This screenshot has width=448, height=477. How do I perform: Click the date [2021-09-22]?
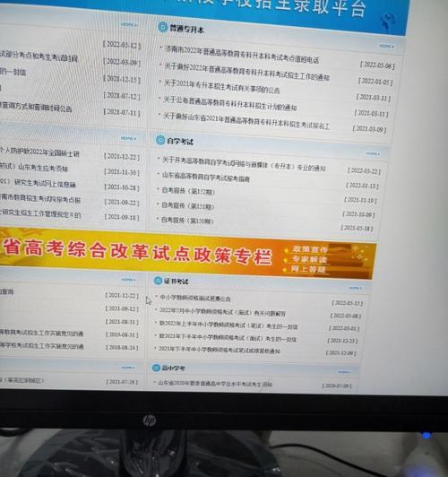tap(122, 203)
